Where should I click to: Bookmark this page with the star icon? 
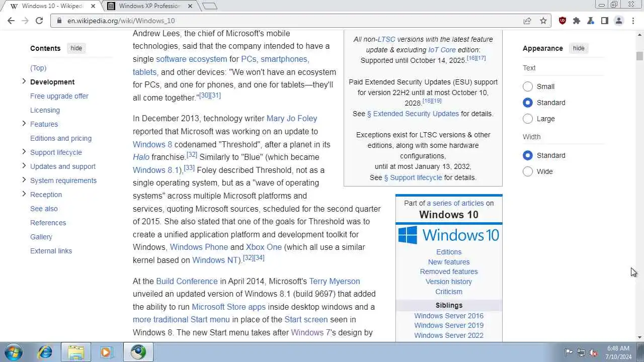[543, 21]
